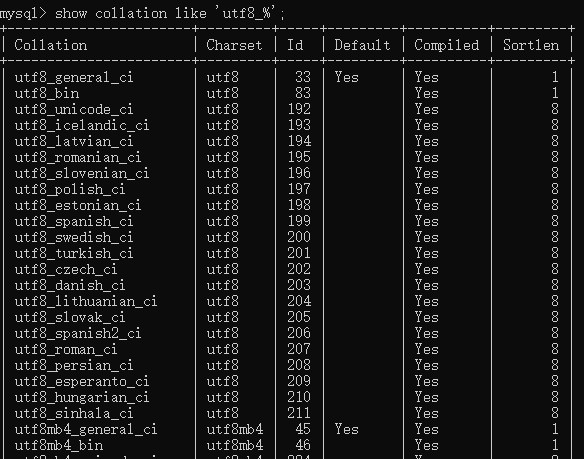This screenshot has height=459, width=584.
Task: Click the Id column header
Action: click(x=295, y=45)
